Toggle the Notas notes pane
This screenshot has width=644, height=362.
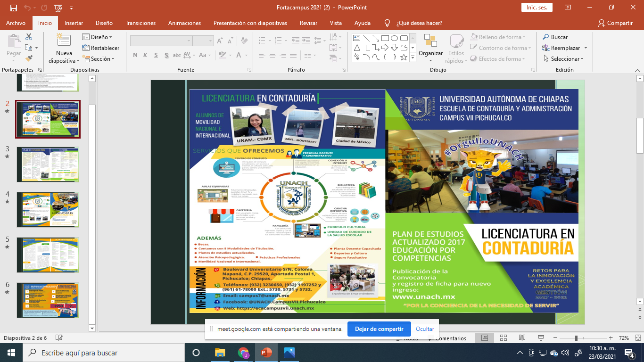[407, 338]
